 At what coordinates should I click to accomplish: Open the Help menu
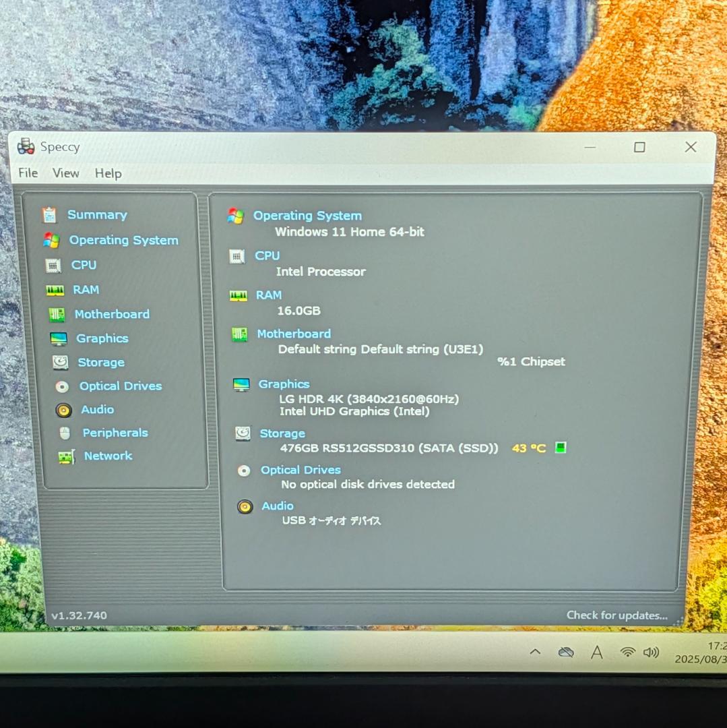coord(108,173)
